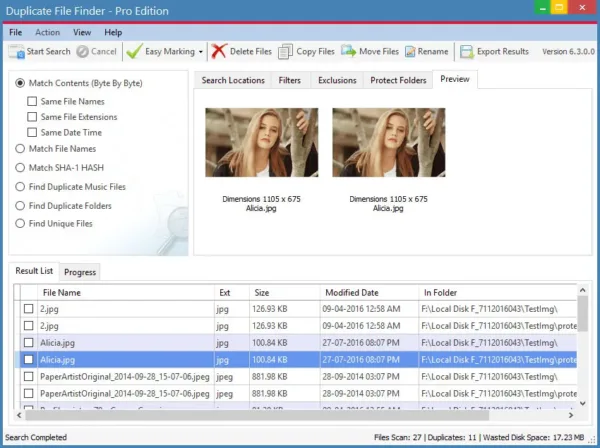Tick the checkbox for the first 2.jpg row
The image size is (600, 448).
[29, 309]
